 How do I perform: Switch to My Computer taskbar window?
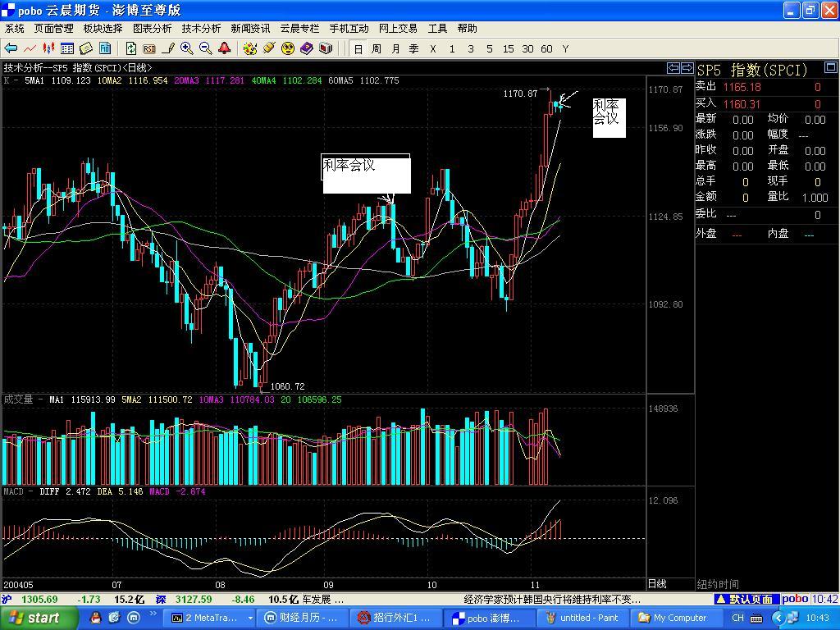(675, 618)
